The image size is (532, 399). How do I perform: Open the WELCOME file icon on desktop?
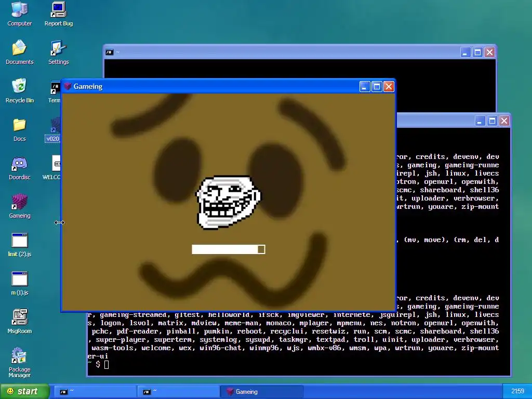[52, 168]
